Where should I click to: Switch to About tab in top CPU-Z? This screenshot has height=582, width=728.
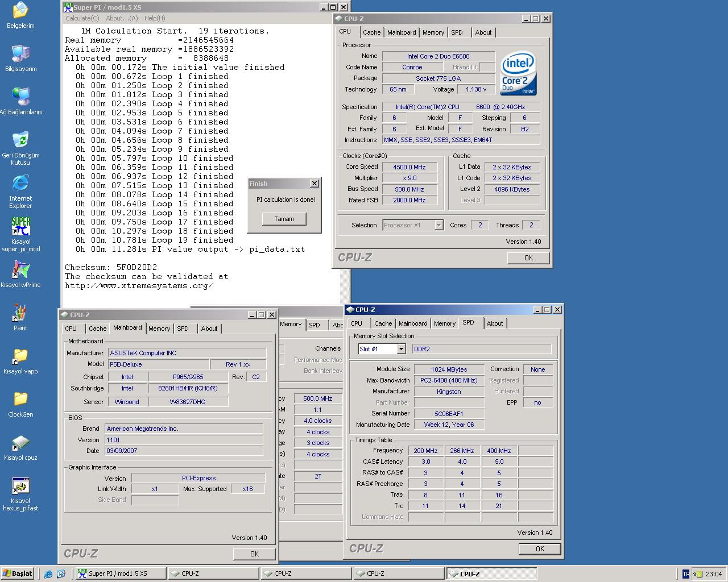point(483,32)
